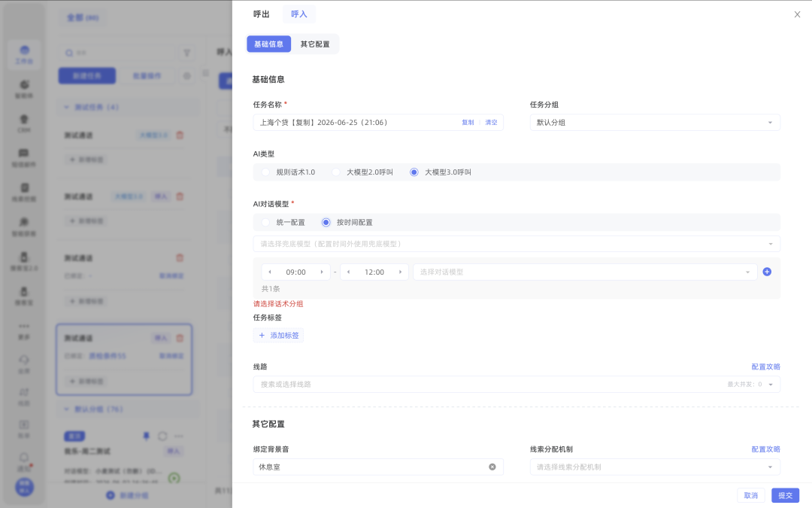This screenshot has width=812, height=508.
Task: Click 新建分组 at the background list bottom
Action: click(127, 495)
